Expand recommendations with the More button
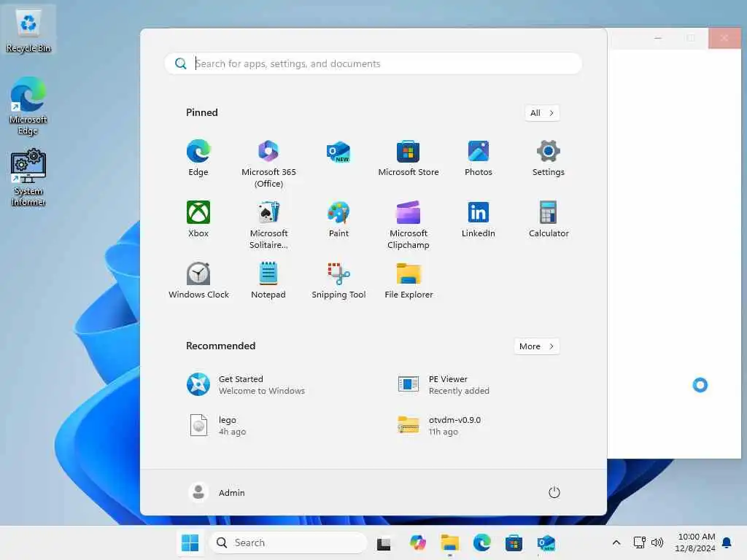 537,346
